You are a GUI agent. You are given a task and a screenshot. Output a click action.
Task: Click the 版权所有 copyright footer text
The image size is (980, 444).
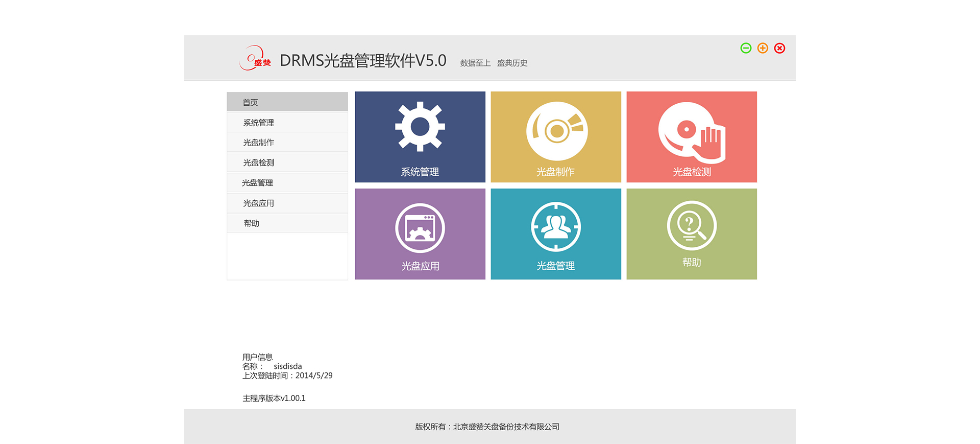click(x=487, y=427)
